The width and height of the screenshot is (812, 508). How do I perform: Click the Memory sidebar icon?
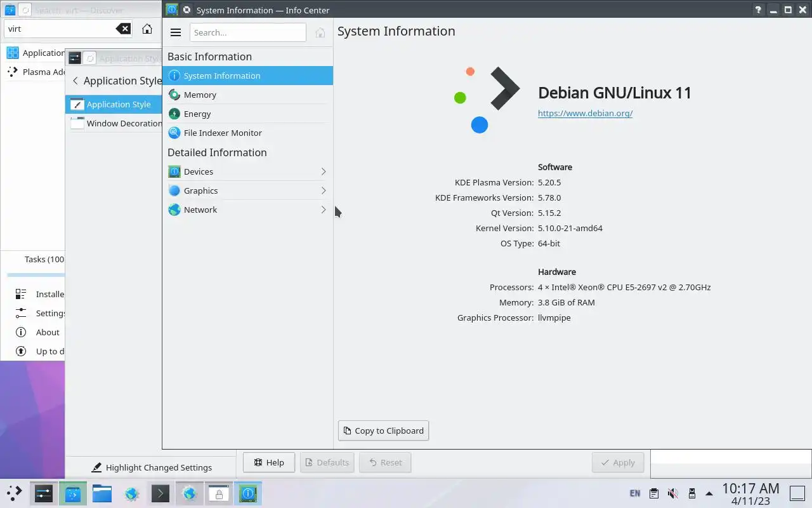(x=174, y=95)
